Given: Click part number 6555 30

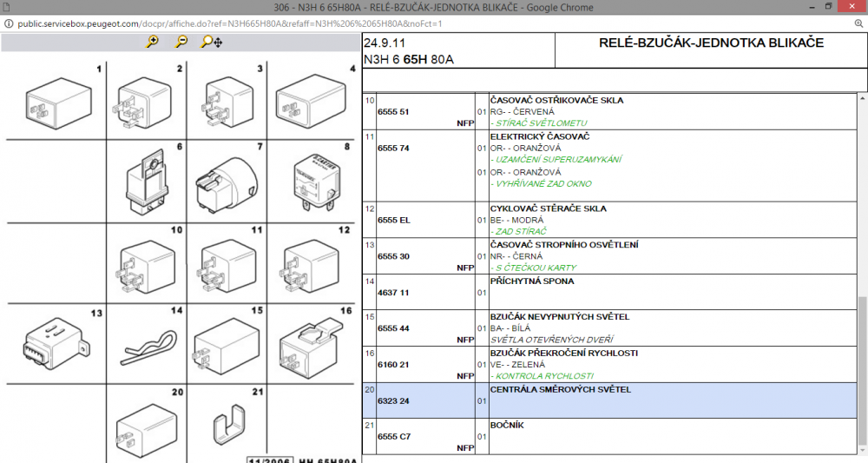Looking at the screenshot, I should point(393,256).
